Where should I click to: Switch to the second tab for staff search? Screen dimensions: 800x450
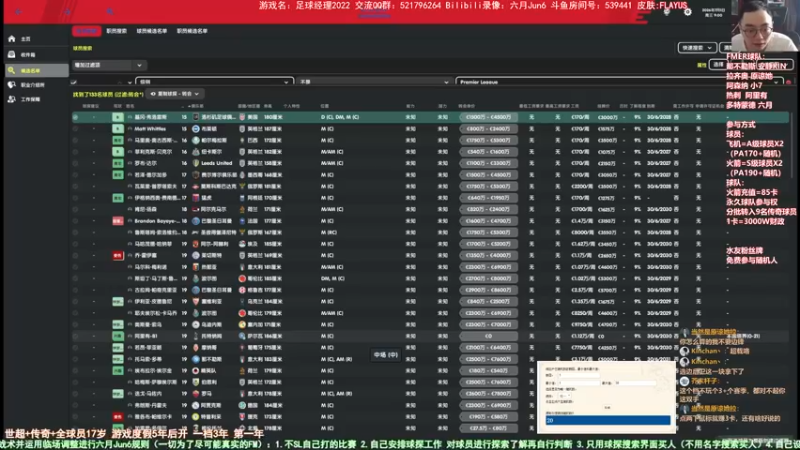pos(116,31)
